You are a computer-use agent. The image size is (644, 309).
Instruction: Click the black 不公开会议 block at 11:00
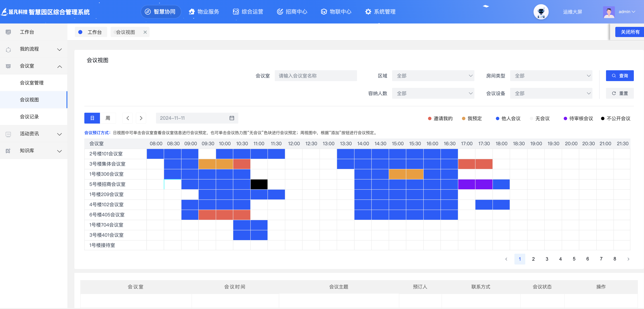click(259, 184)
